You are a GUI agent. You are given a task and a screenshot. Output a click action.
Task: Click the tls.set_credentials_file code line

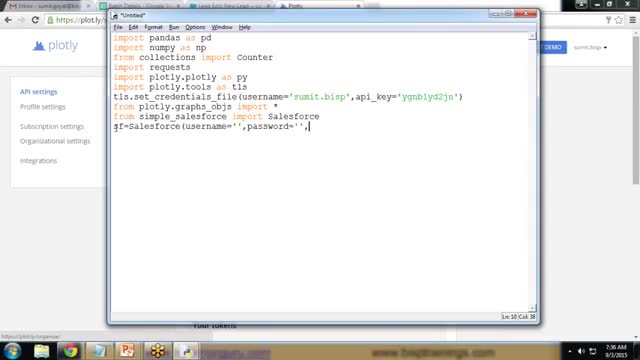(288, 97)
